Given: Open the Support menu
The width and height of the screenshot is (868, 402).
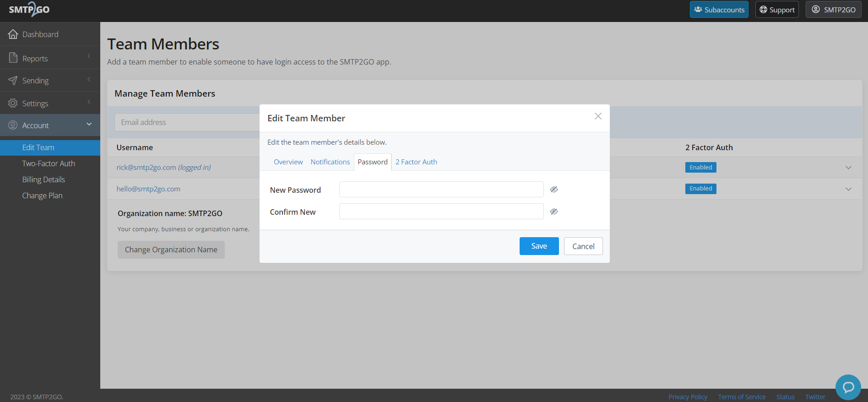Looking at the screenshot, I should pos(777,10).
